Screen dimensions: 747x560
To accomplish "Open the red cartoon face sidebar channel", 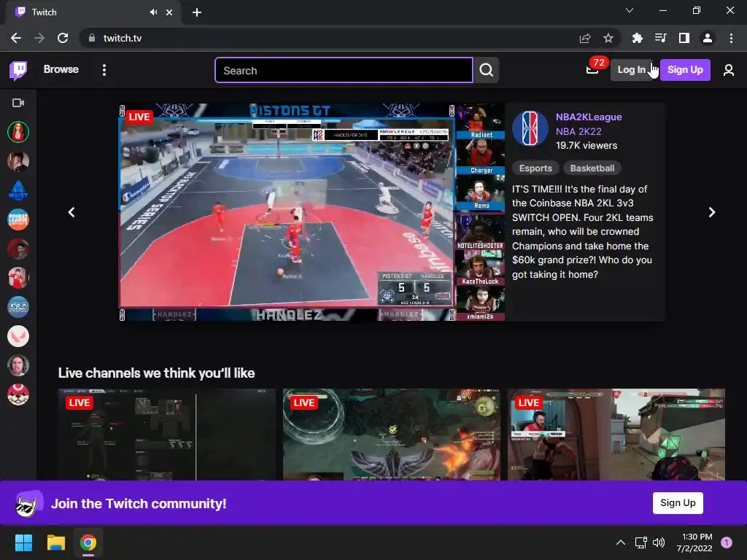I will (18, 394).
